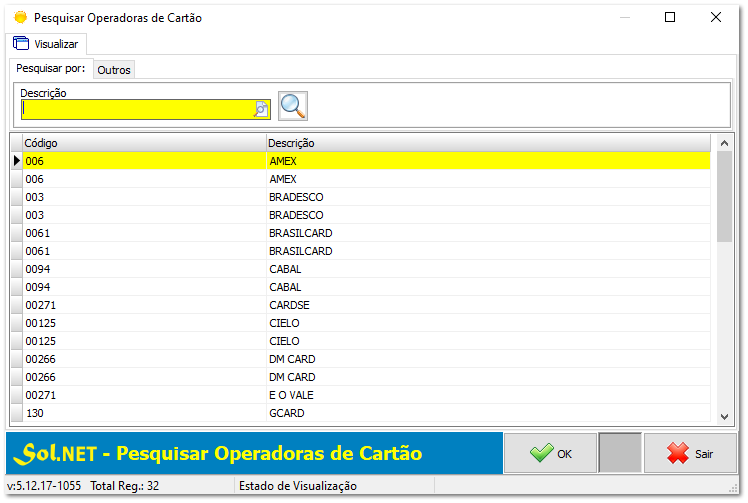Click the scrollbar down arrow of the grid
Viewport: 748px width, 503px height.
pyautogui.click(x=724, y=416)
